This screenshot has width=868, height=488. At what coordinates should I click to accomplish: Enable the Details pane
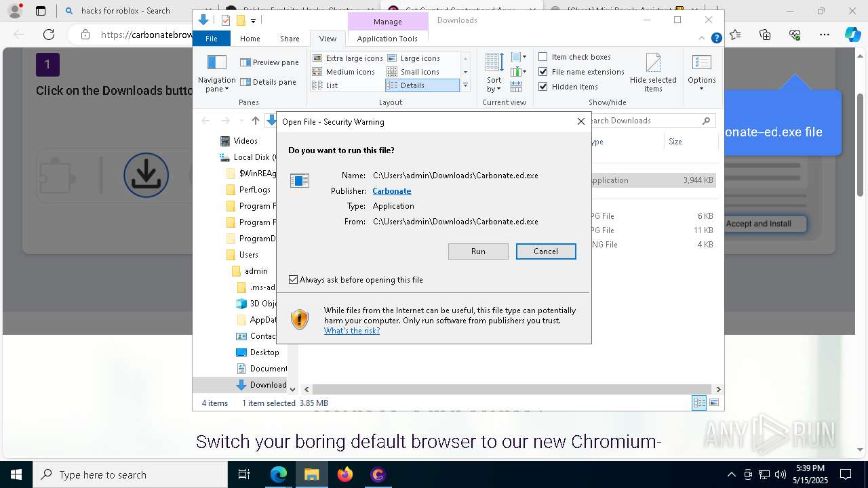[268, 82]
